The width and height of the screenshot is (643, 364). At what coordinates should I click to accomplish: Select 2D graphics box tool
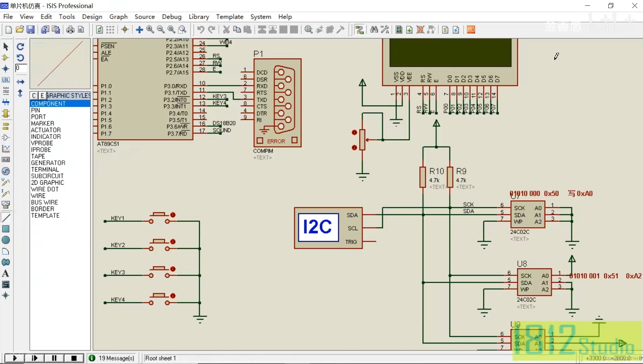tap(6, 229)
